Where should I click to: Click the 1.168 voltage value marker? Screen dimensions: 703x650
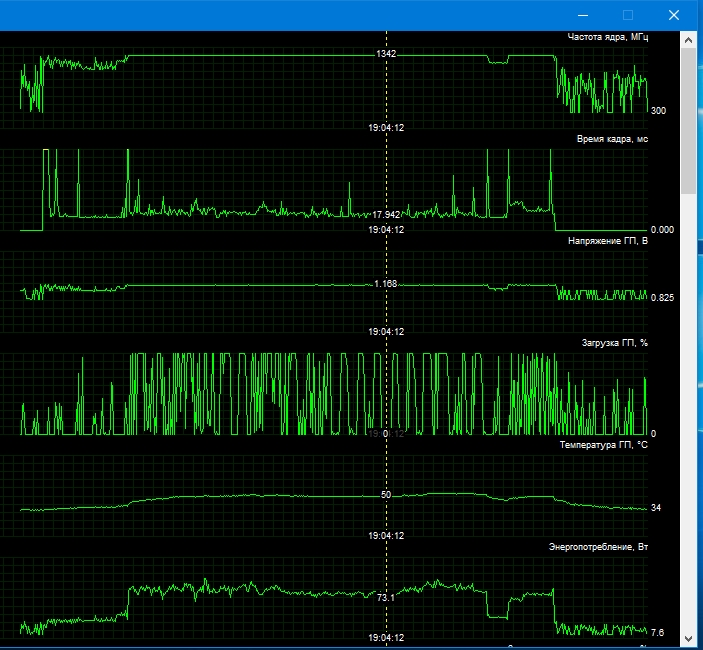[386, 284]
